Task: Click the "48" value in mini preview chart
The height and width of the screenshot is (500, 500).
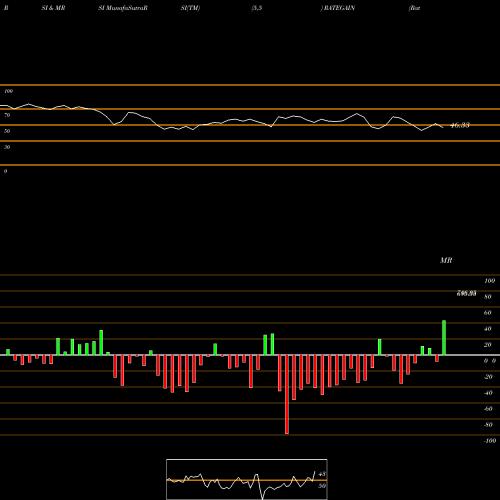Action: (x=322, y=474)
